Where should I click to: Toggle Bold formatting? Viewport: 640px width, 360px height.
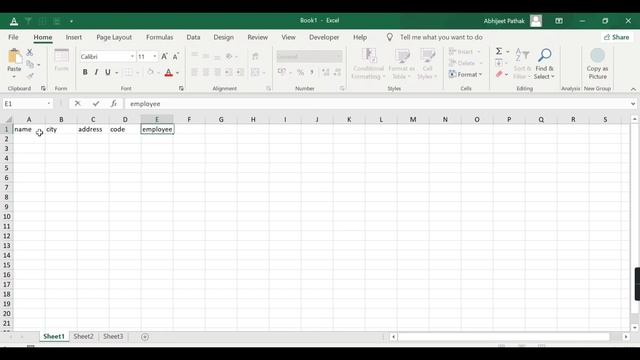coord(85,72)
